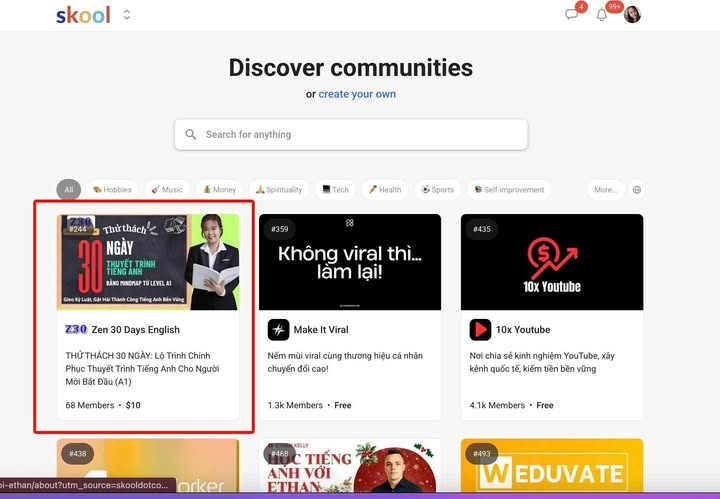
Task: Click the skool logo
Action: pos(83,15)
